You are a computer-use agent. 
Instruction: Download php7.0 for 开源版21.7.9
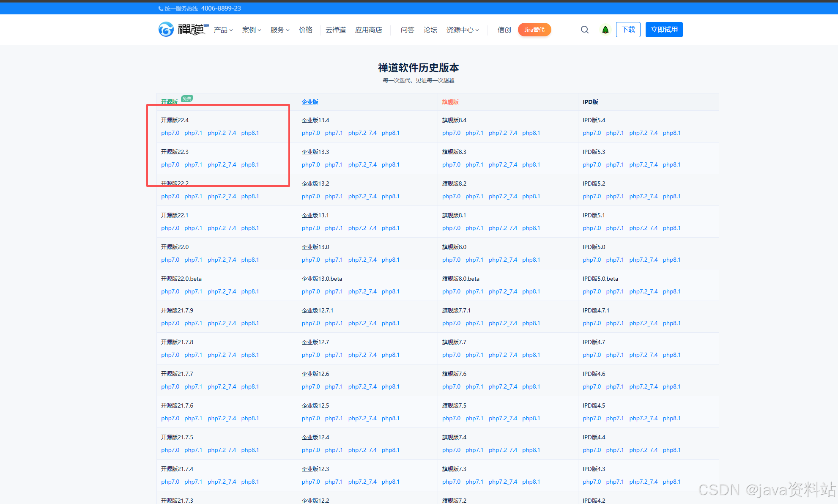coord(170,323)
